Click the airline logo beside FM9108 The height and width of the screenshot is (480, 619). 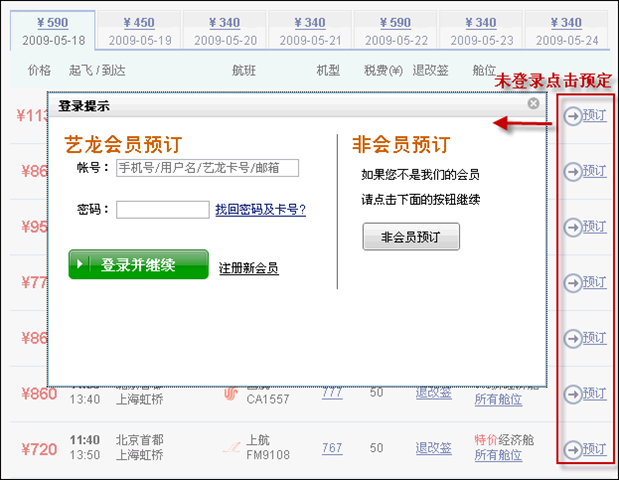coord(232,448)
